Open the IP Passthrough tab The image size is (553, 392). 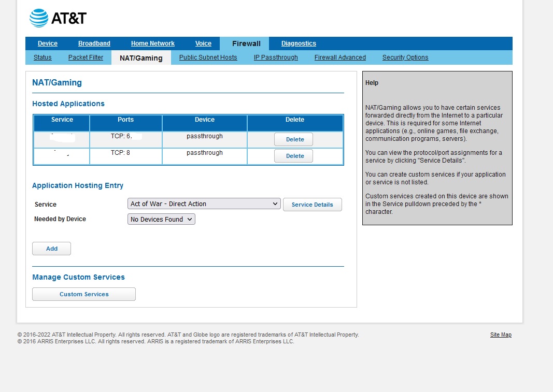pos(276,57)
